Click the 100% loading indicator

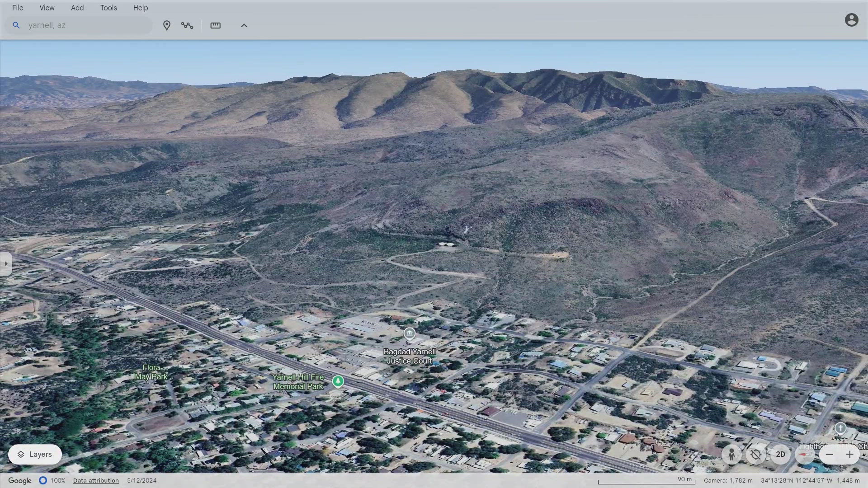(x=52, y=480)
